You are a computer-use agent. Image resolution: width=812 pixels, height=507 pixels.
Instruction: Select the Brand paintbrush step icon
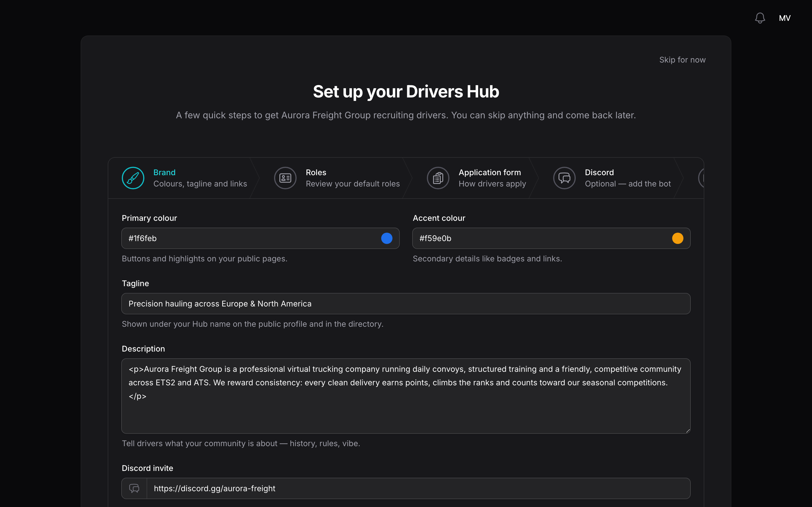pyautogui.click(x=133, y=178)
